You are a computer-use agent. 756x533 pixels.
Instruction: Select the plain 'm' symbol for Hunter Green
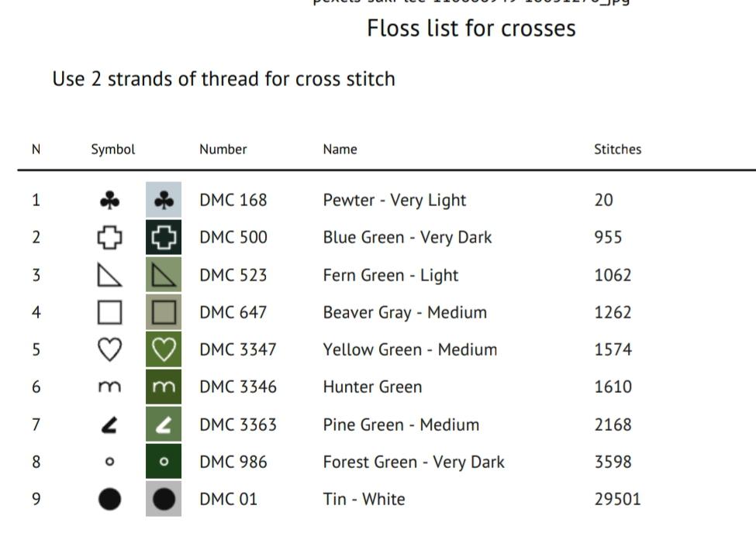point(109,387)
